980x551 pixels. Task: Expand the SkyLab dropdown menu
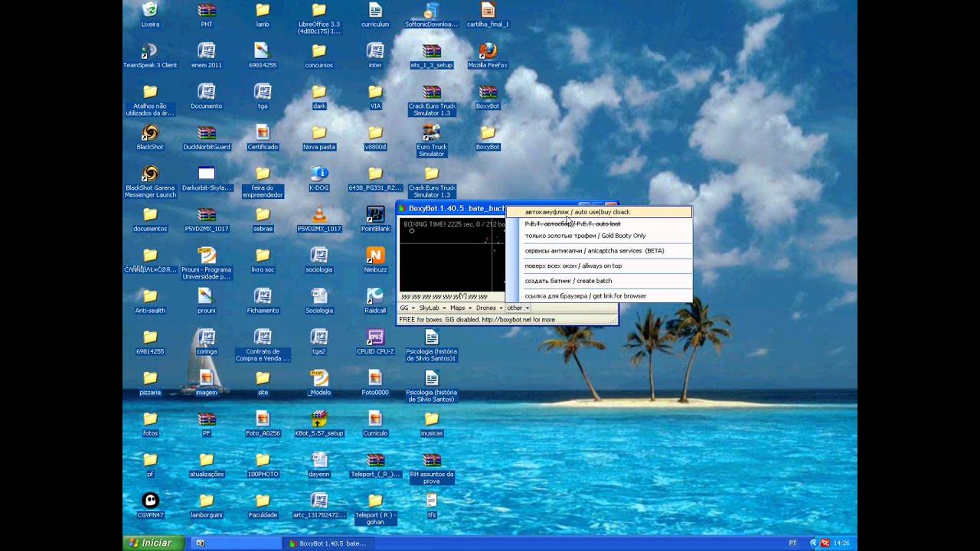coord(433,308)
